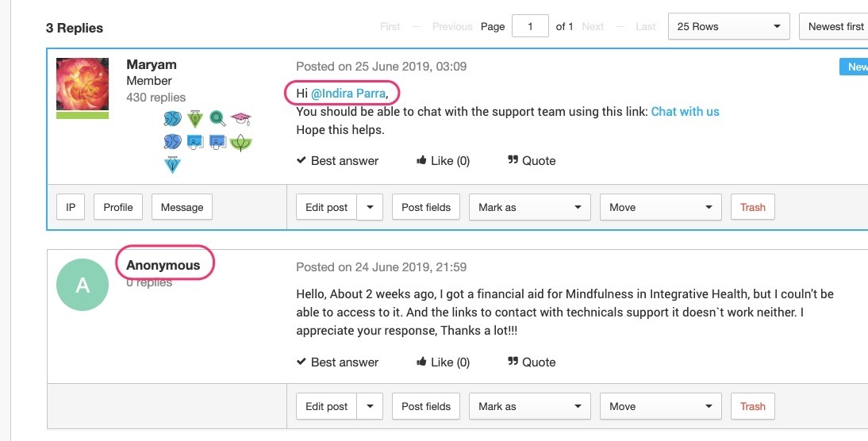Screen dimensions: 868x441
Task: Mark Maryam's reply as Best answer
Action: pyautogui.click(x=338, y=160)
